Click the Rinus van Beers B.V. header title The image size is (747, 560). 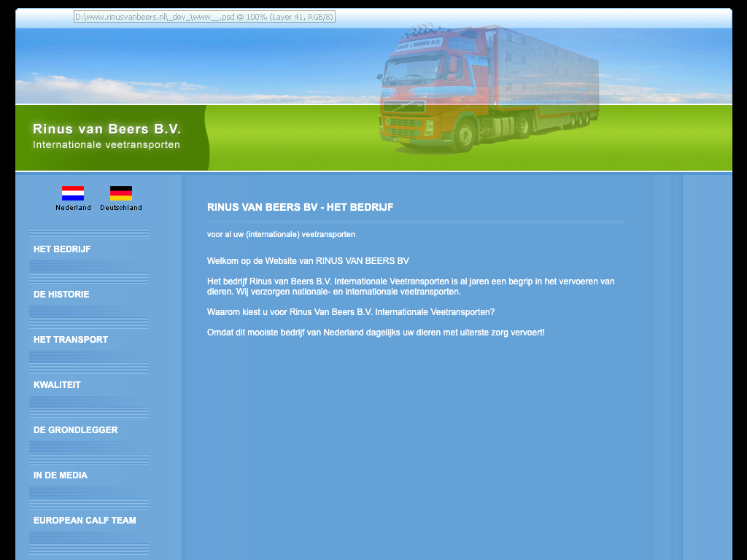click(107, 129)
